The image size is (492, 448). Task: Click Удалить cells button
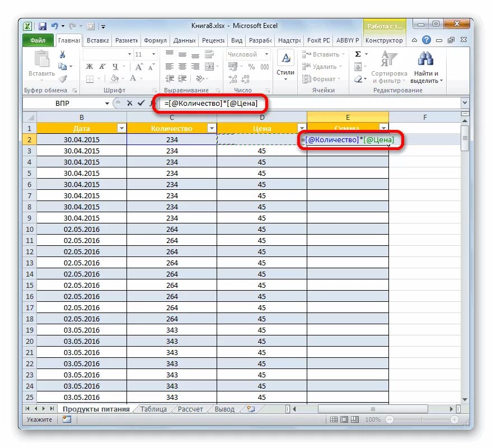(322, 67)
